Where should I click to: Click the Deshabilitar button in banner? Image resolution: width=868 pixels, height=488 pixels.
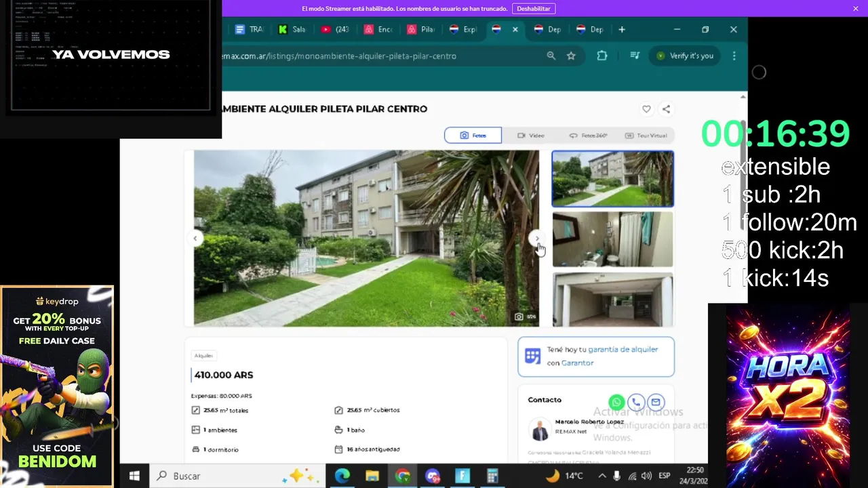(x=533, y=8)
